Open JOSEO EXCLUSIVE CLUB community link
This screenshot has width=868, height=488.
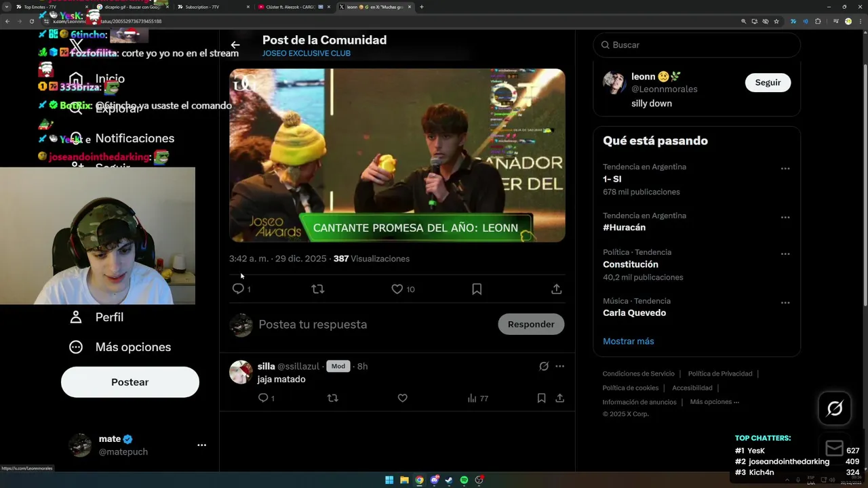point(307,54)
